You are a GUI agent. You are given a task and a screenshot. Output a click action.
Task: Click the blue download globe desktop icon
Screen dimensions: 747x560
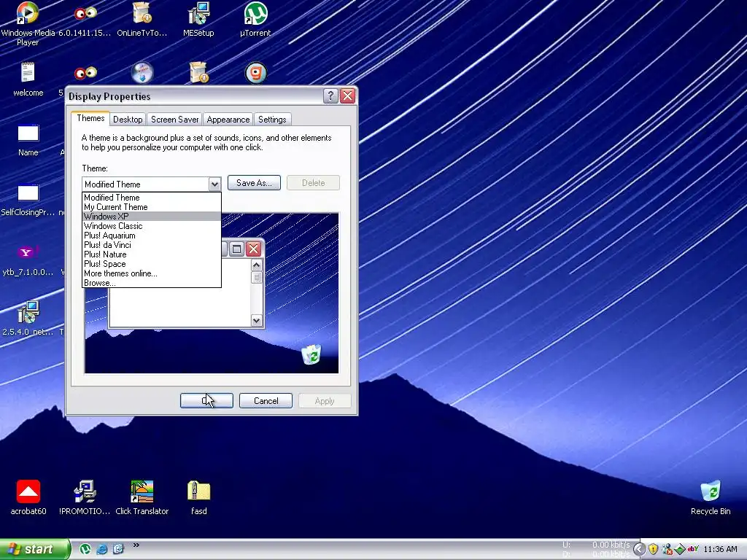pos(142,74)
